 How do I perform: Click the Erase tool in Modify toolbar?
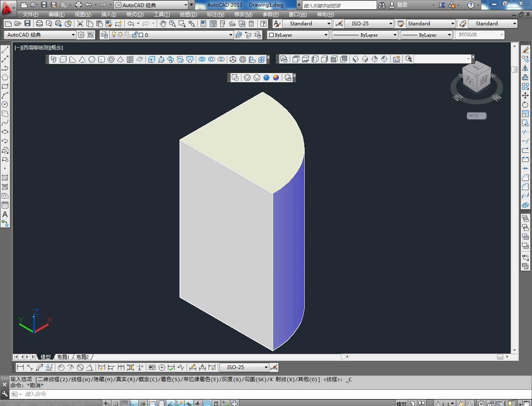525,50
